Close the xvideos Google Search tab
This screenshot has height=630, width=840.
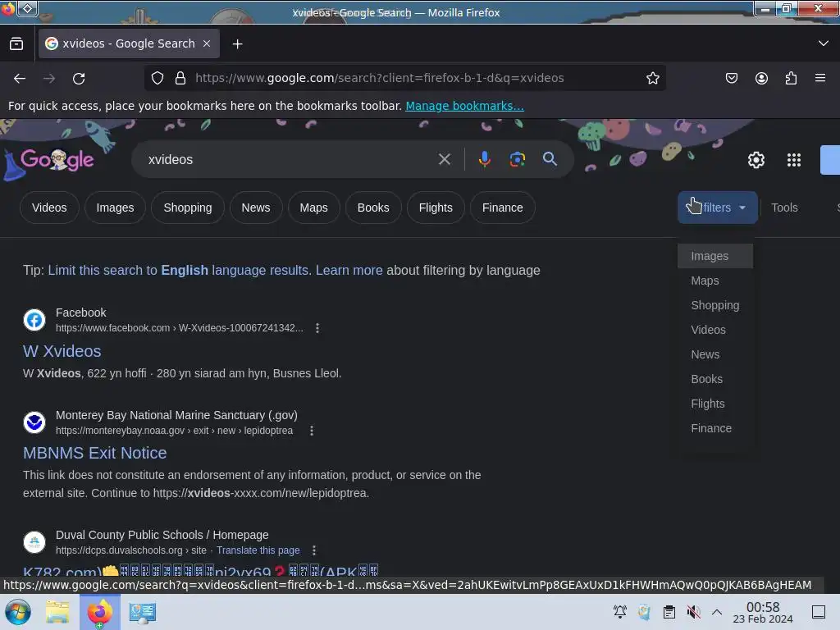[207, 43]
